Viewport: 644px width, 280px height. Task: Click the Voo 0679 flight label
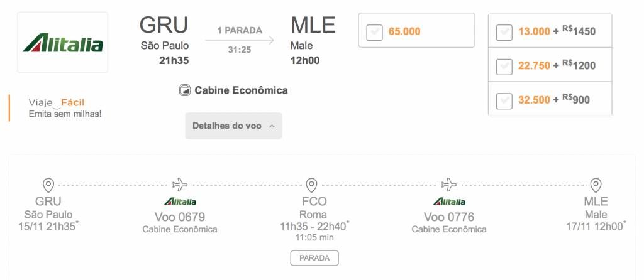(x=180, y=217)
